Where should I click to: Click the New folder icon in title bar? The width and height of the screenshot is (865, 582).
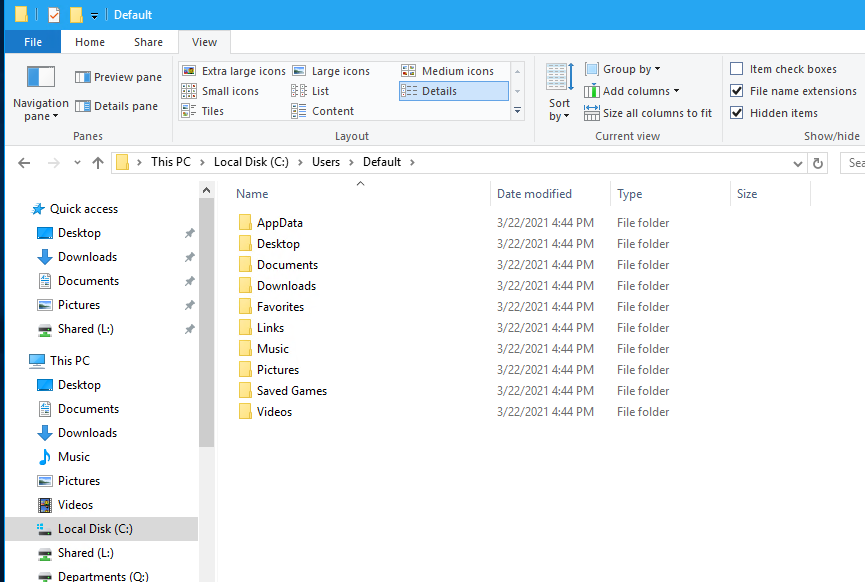[76, 15]
